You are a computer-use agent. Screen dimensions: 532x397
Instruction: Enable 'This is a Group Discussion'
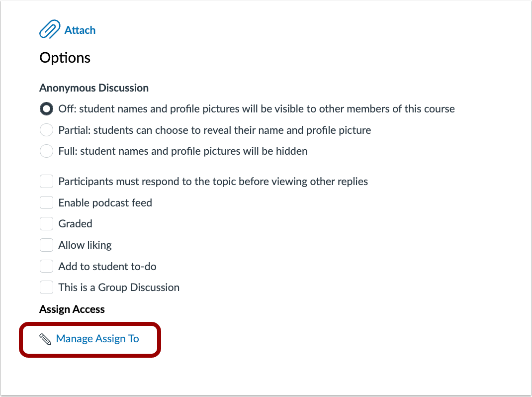coord(46,287)
